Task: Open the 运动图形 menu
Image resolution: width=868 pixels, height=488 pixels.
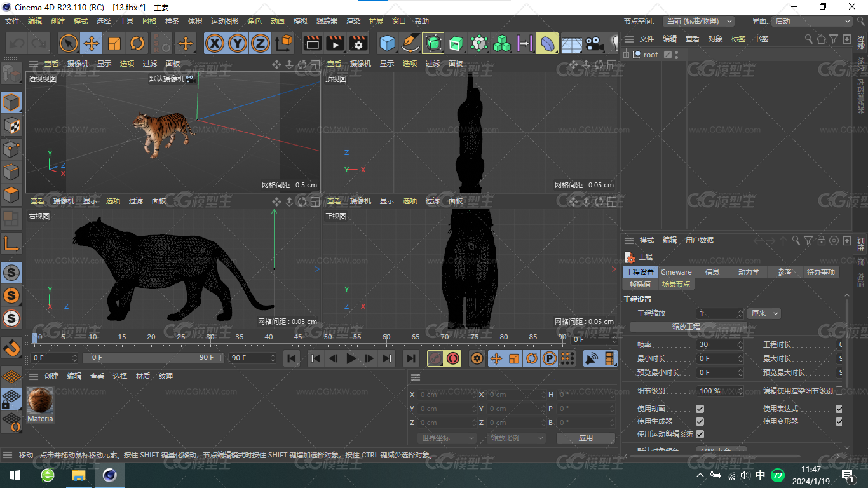Action: tap(225, 21)
